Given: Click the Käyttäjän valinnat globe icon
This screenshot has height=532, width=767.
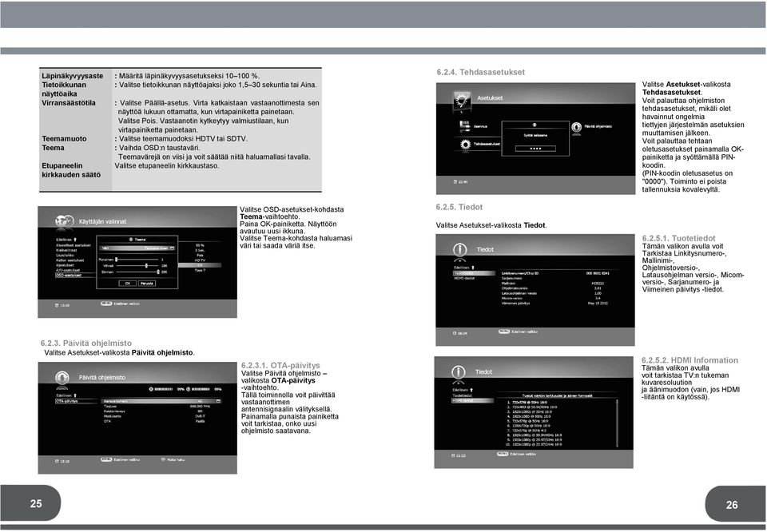Looking at the screenshot, I should click(65, 221).
